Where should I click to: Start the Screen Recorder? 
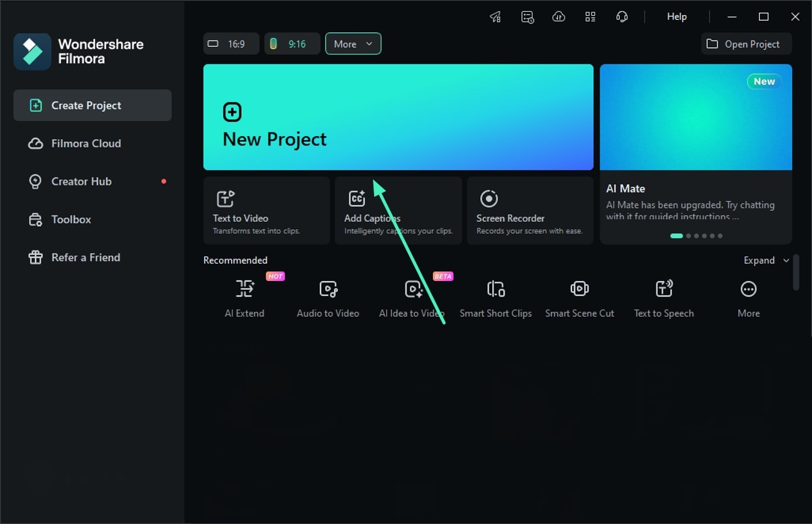[x=530, y=210]
